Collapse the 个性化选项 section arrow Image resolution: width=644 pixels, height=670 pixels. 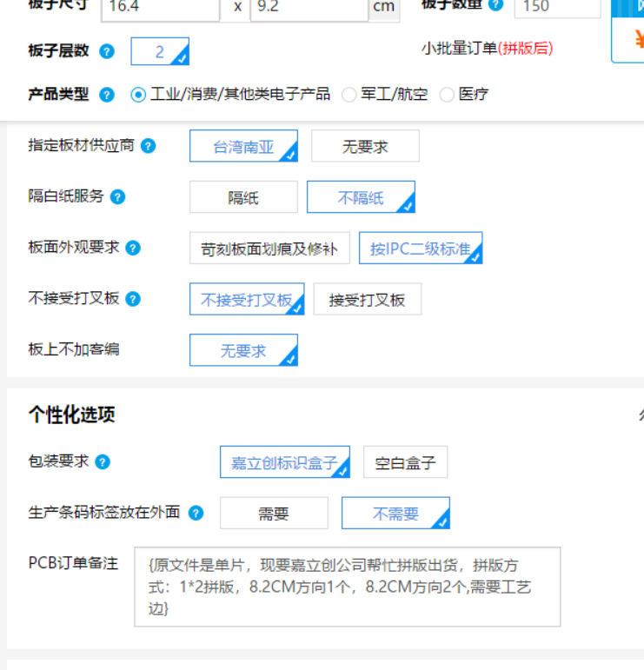[641, 415]
